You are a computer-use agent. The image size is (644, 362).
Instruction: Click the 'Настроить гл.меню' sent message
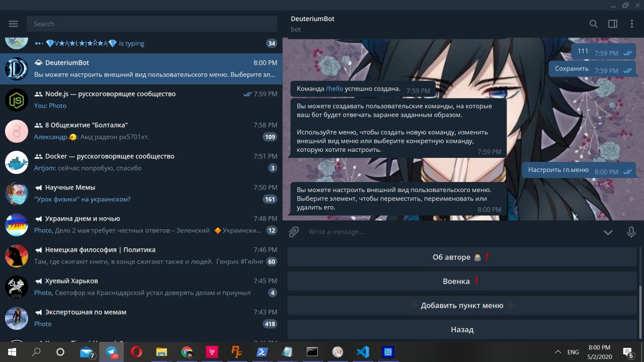pos(579,170)
